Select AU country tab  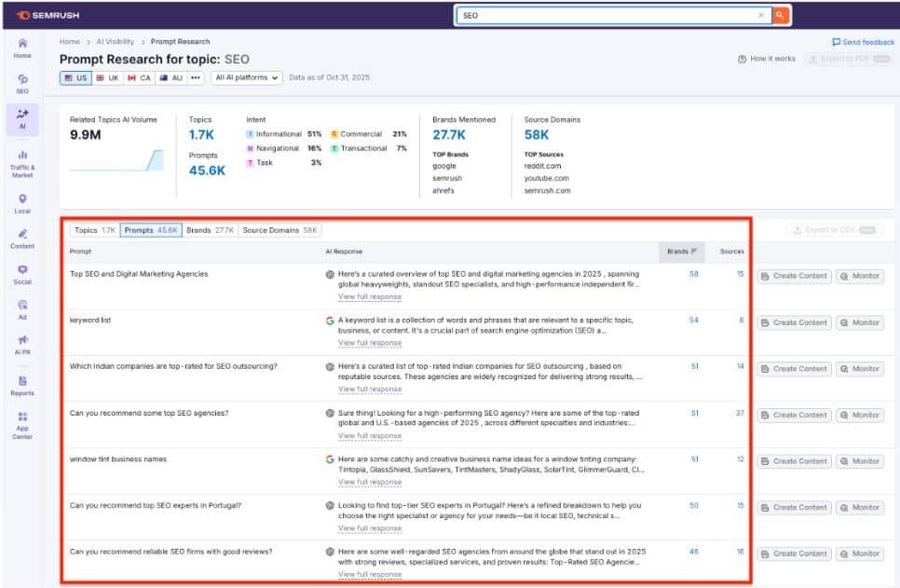(x=171, y=77)
